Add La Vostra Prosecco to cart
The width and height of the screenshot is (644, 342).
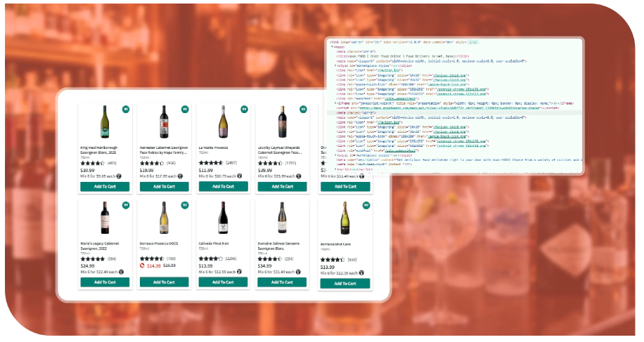(224, 187)
